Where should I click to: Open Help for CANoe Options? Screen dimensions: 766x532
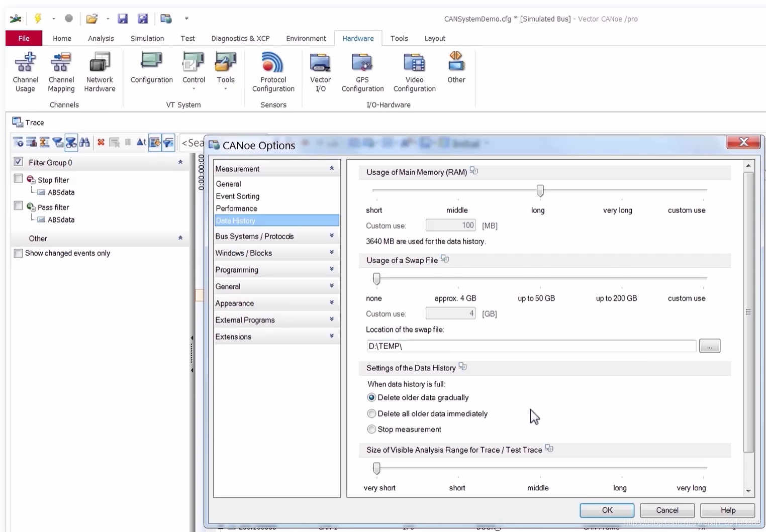pyautogui.click(x=728, y=510)
